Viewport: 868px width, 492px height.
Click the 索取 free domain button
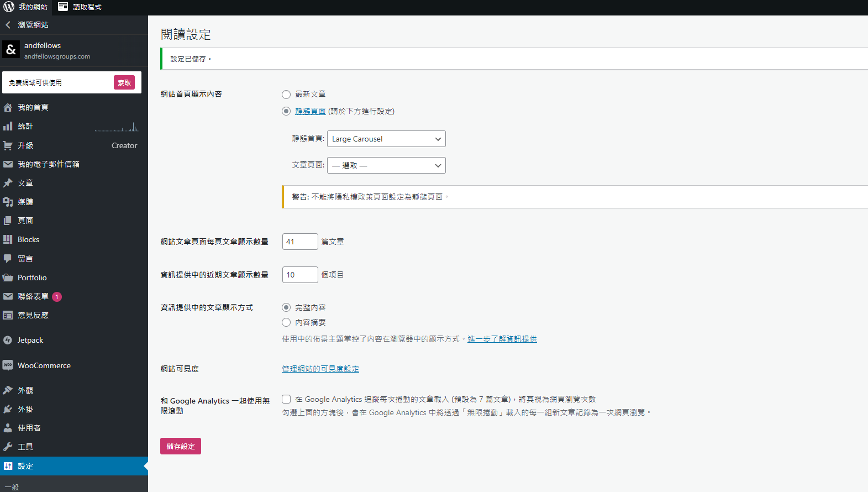click(x=124, y=82)
